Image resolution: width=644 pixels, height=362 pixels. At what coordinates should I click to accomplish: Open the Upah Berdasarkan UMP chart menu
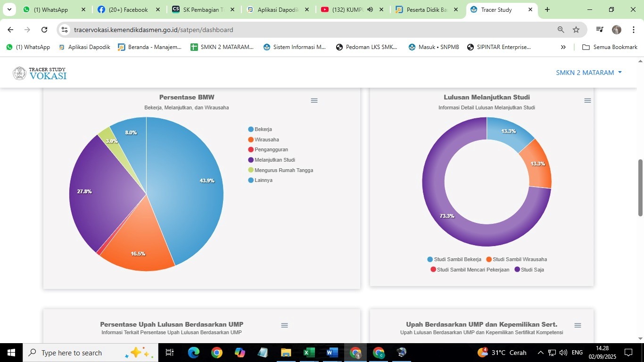(578, 325)
